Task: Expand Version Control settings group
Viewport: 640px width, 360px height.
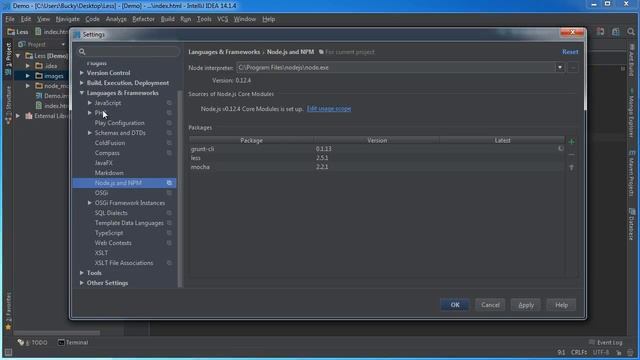Action: pos(82,73)
